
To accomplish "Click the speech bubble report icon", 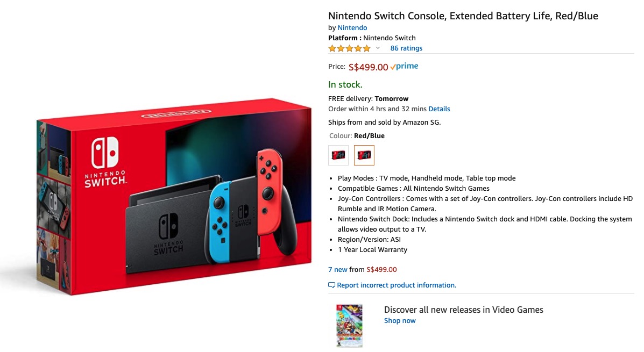I will [x=331, y=285].
